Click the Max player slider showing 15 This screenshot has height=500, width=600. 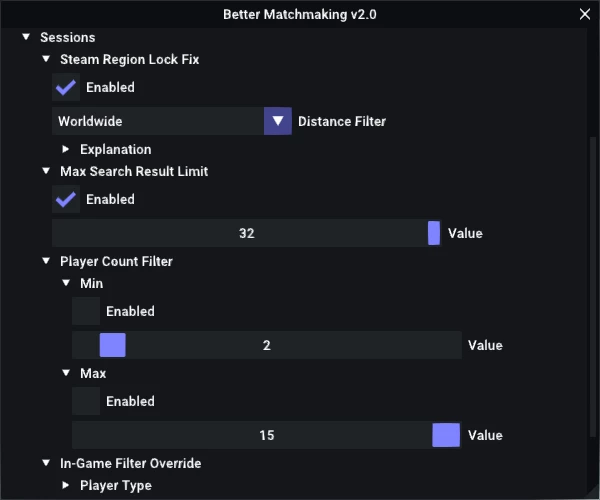267,435
